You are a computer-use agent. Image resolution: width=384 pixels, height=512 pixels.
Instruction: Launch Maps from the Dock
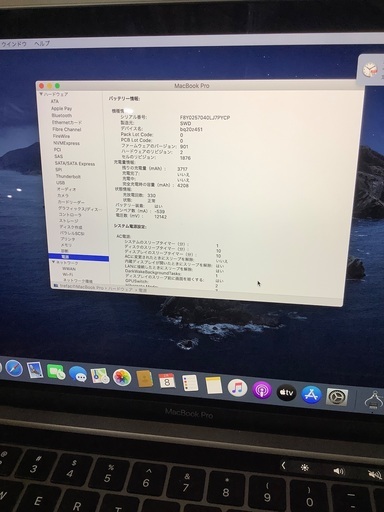100,376
